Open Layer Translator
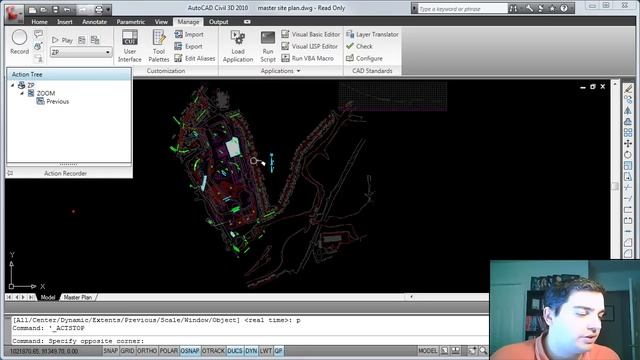Screen dimensions: 640x360 372,34
